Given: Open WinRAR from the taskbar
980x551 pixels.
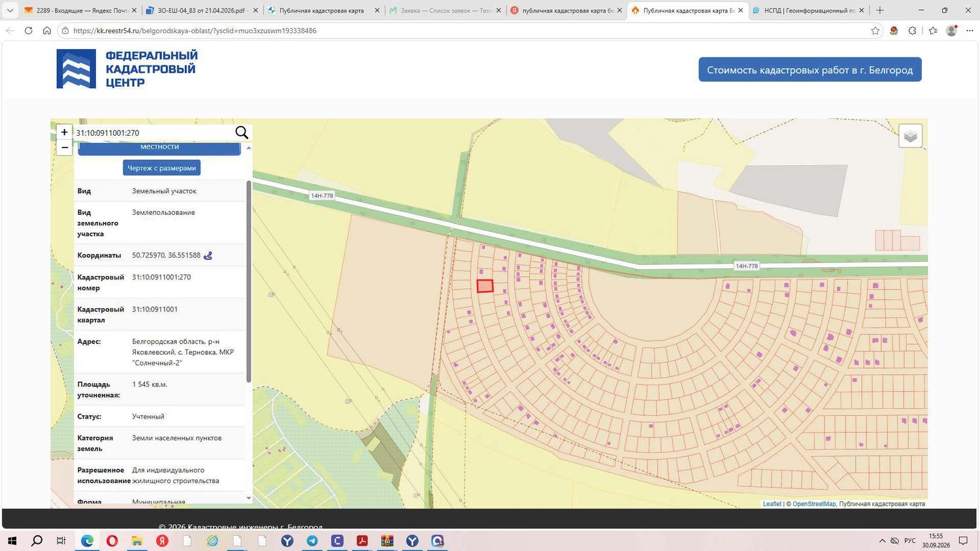Looking at the screenshot, I should click(387, 541).
